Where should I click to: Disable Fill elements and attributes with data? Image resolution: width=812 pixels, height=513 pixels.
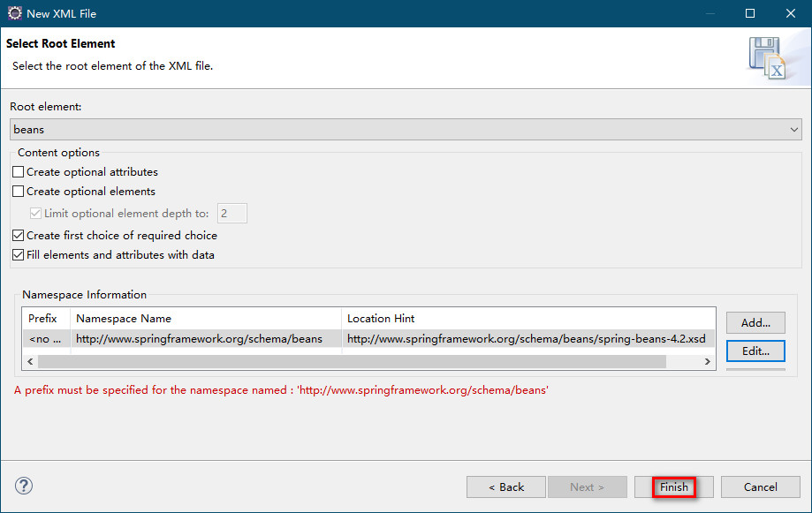[17, 254]
